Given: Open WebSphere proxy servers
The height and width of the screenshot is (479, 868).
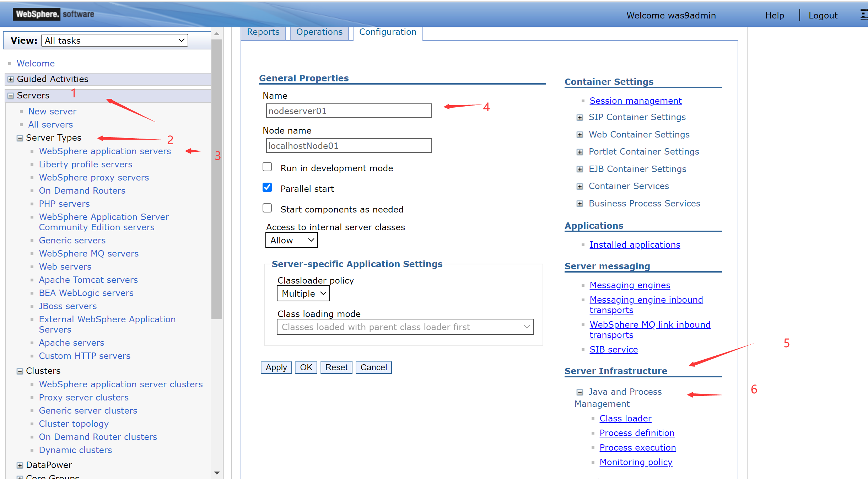Looking at the screenshot, I should (94, 178).
